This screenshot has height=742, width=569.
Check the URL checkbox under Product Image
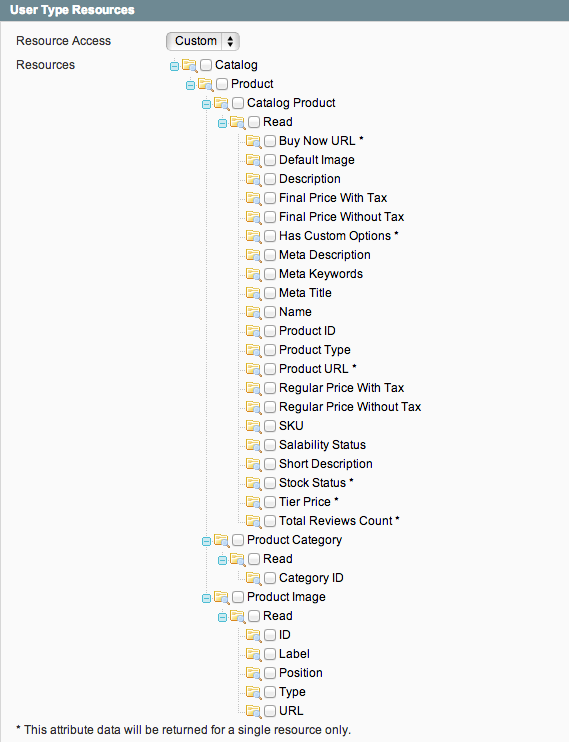tap(270, 711)
